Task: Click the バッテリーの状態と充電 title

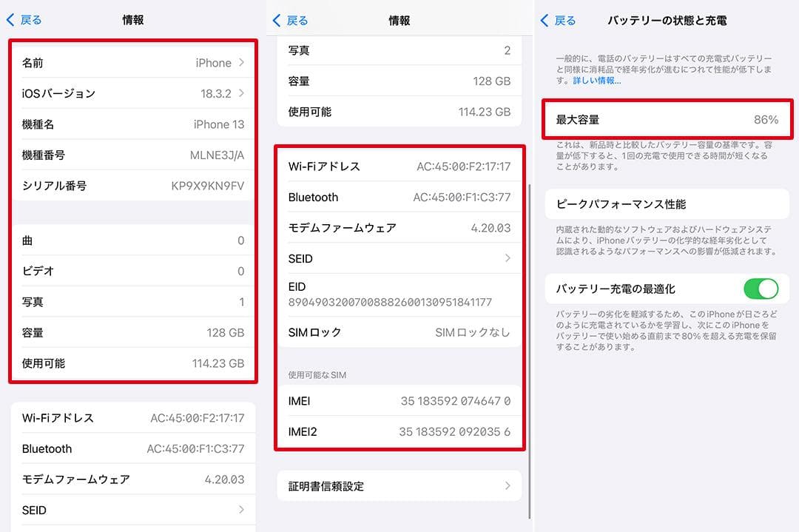Action: 667,21
